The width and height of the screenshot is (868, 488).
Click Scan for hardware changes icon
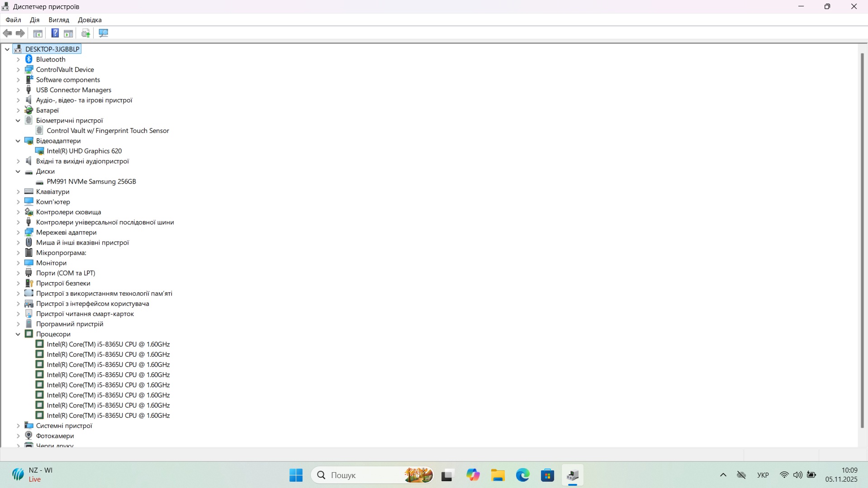[x=104, y=33]
